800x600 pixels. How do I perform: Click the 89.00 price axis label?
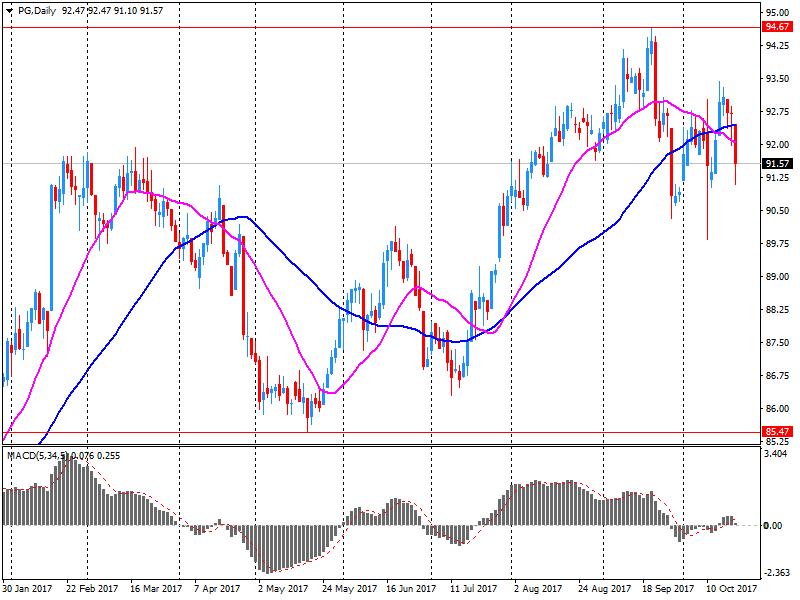coord(777,277)
